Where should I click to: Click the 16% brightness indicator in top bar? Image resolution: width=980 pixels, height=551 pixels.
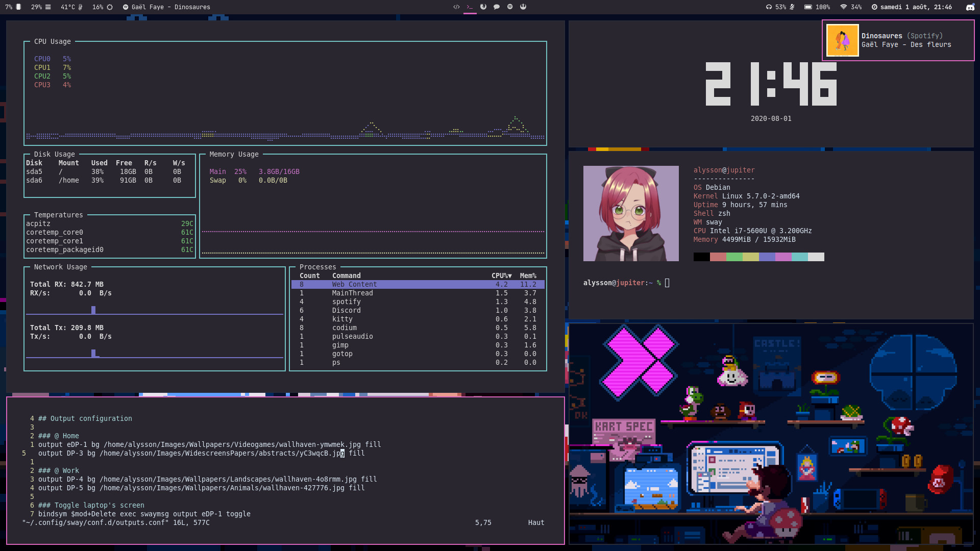103,7
